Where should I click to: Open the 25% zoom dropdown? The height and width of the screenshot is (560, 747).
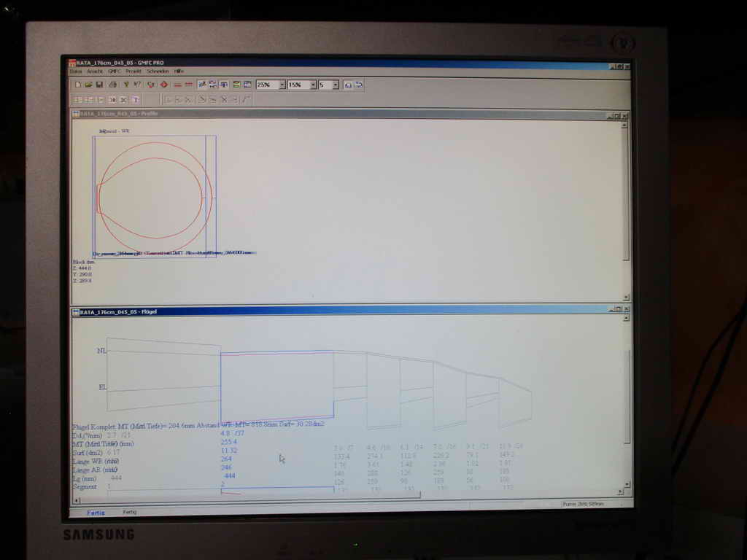point(281,85)
